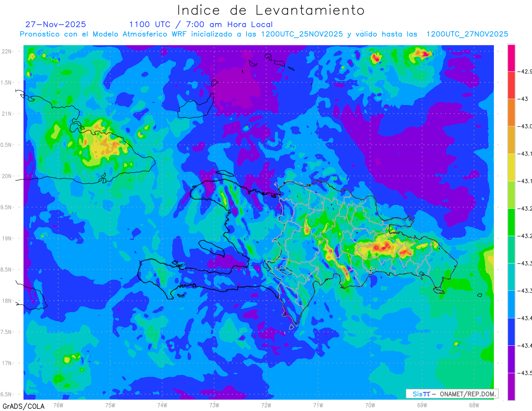Click the 70W longitude label
The width and height of the screenshot is (532, 411).
pos(370,405)
